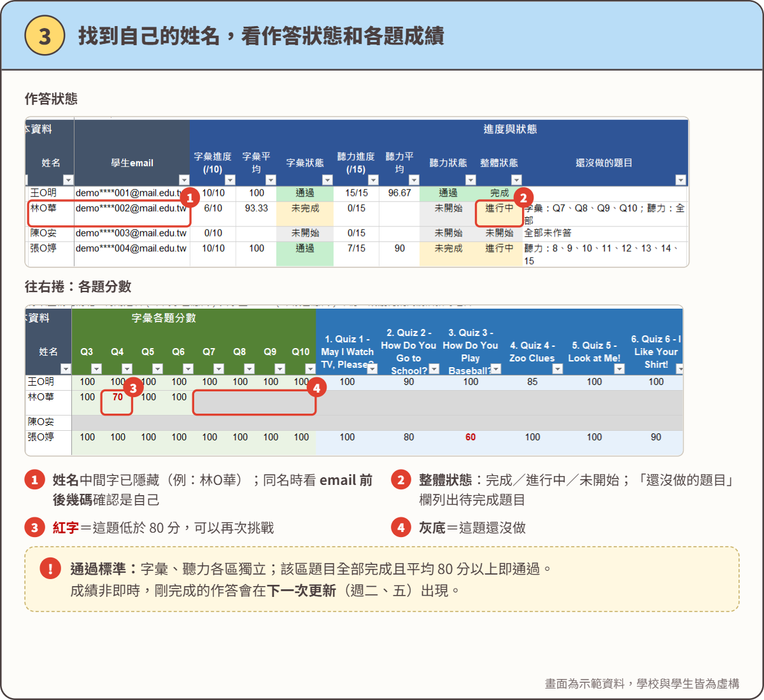Select the 通過標準 note text
The width and height of the screenshot is (764, 700).
(x=310, y=580)
